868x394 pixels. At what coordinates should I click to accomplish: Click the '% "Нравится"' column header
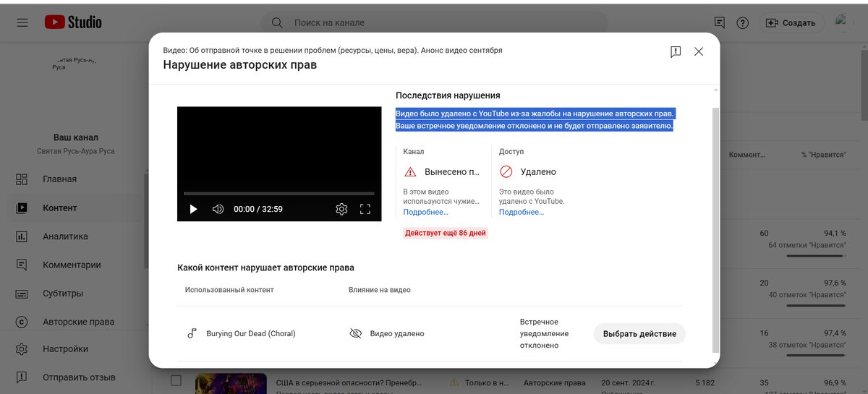pos(824,155)
